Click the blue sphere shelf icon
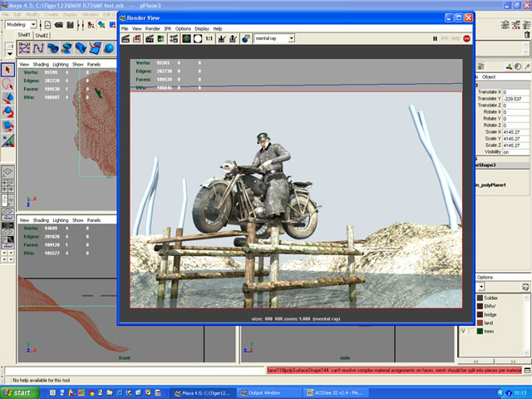This screenshot has height=399, width=532. tap(109, 48)
